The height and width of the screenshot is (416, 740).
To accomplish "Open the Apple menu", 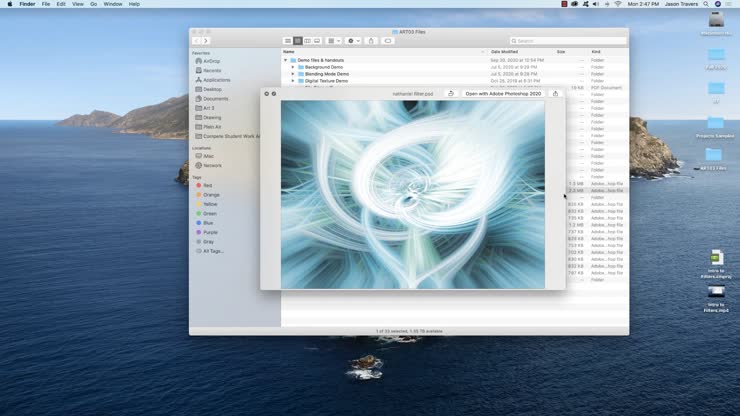I will [9, 4].
